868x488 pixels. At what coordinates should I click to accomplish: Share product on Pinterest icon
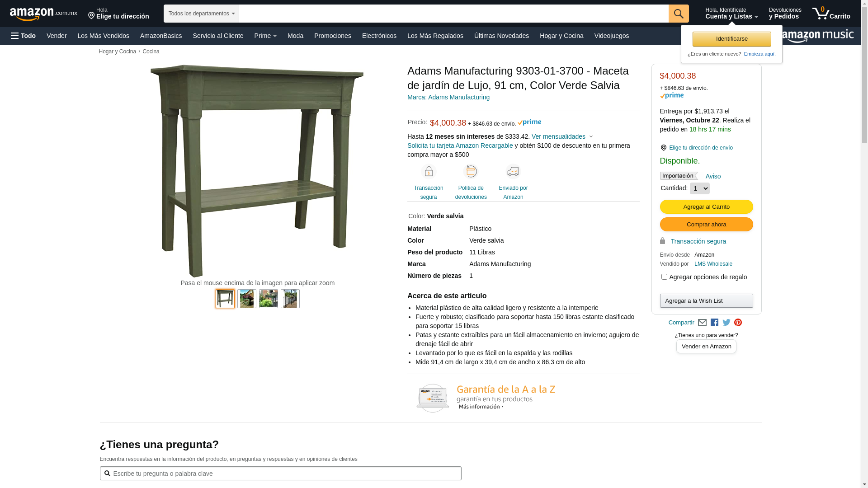coord(738,323)
